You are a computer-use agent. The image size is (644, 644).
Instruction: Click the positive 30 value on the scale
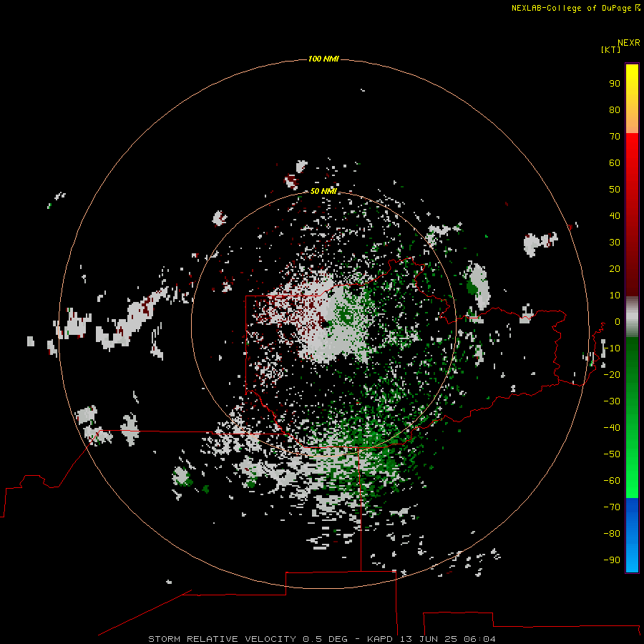click(x=615, y=243)
